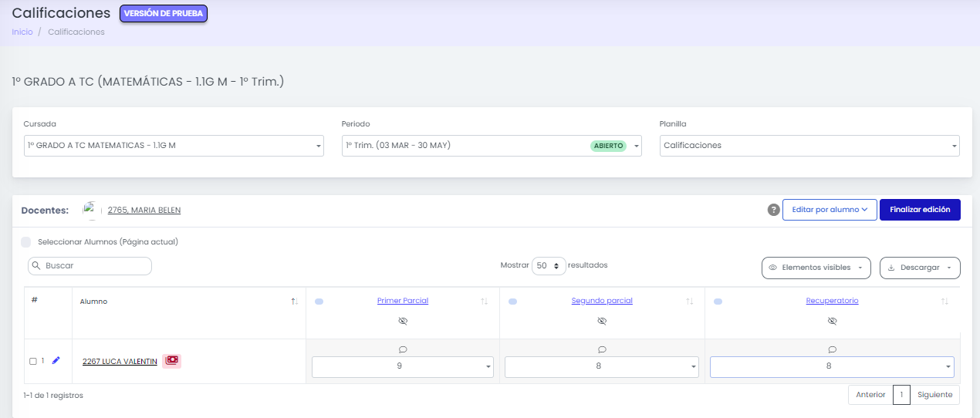Click the Buscar search field

[90, 265]
